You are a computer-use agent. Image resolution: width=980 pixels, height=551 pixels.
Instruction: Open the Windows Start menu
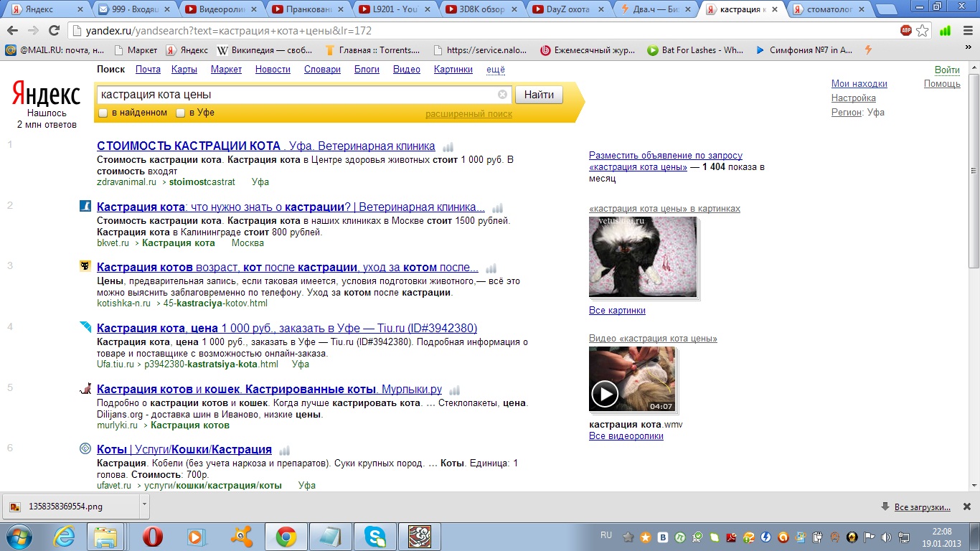pyautogui.click(x=19, y=537)
